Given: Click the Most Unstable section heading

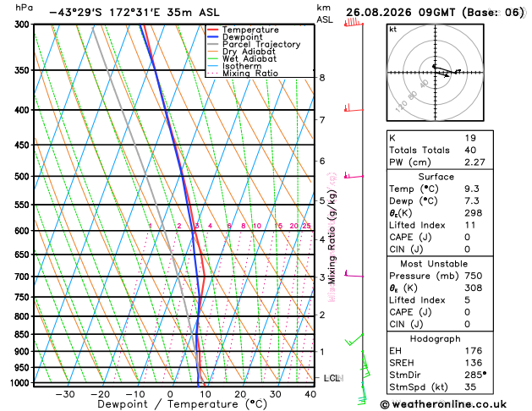Looking at the screenshot, I should [x=434, y=264].
